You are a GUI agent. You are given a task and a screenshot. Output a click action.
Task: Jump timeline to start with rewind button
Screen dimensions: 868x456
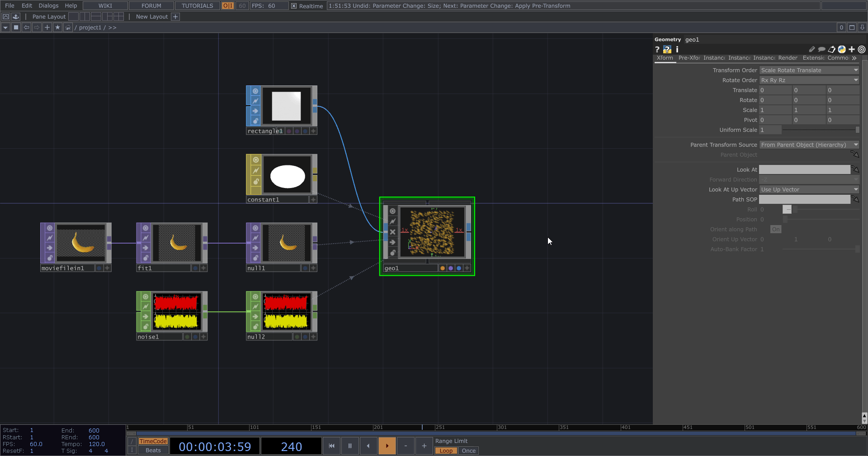click(x=331, y=446)
